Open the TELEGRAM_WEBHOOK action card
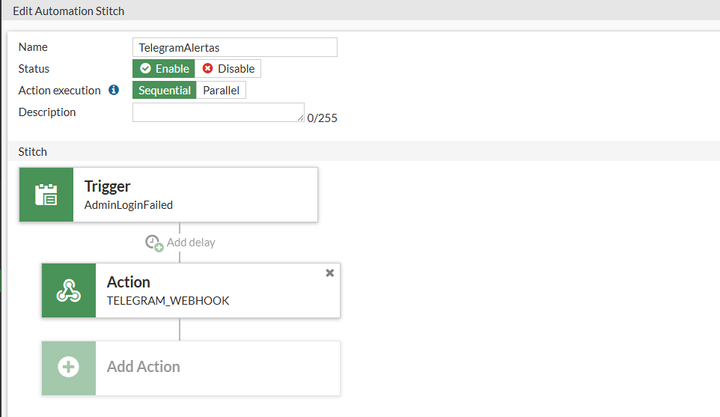This screenshot has width=720, height=417. 218,291
